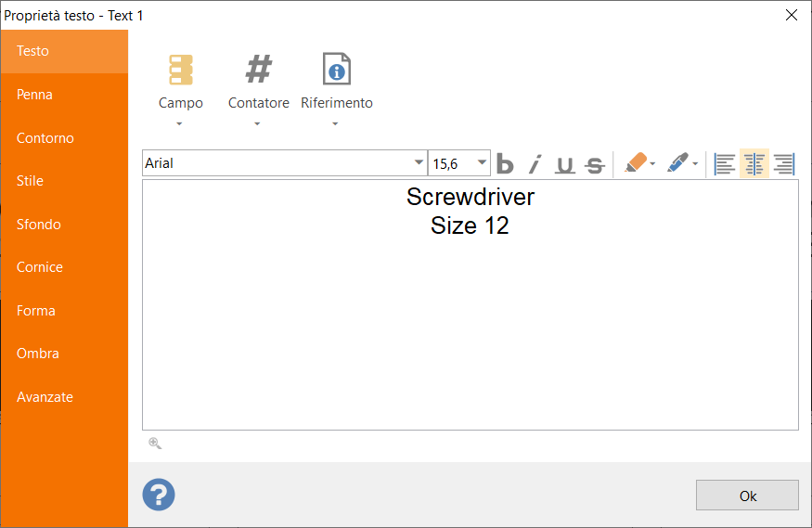Click the pen text color icon
The image size is (812, 528).
click(677, 163)
